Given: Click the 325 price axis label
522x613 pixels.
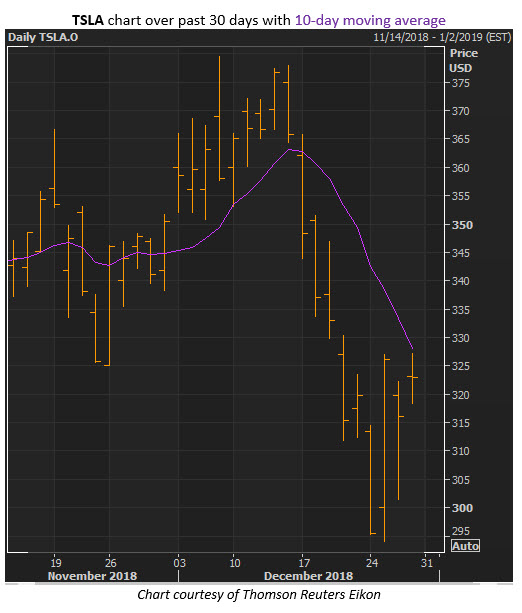Looking at the screenshot, I should [x=460, y=366].
